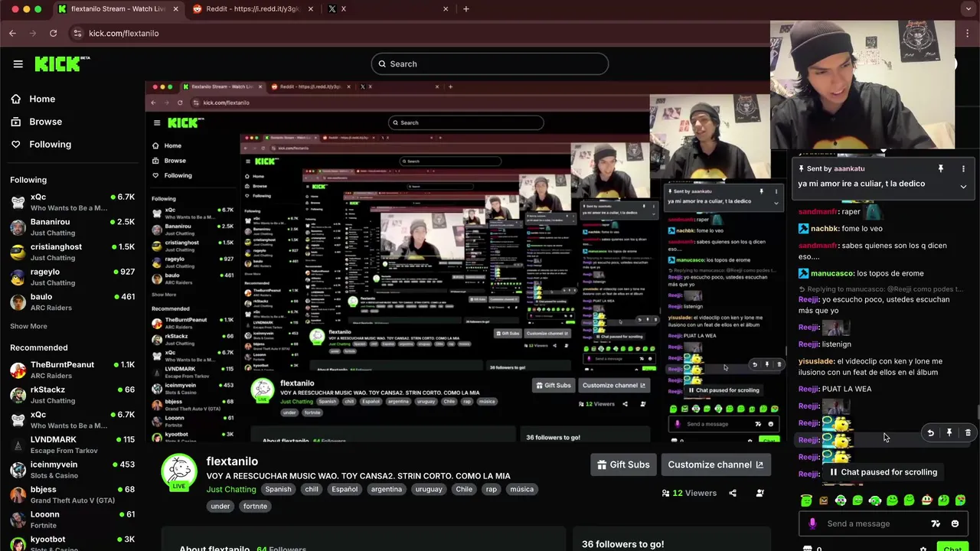Click the 12 Viewers count
The height and width of the screenshot is (551, 980).
click(x=689, y=493)
